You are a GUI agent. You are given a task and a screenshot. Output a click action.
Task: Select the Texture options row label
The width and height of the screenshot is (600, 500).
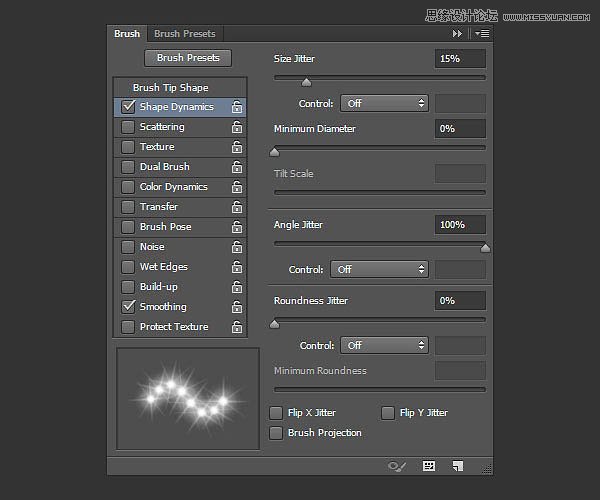tap(157, 147)
